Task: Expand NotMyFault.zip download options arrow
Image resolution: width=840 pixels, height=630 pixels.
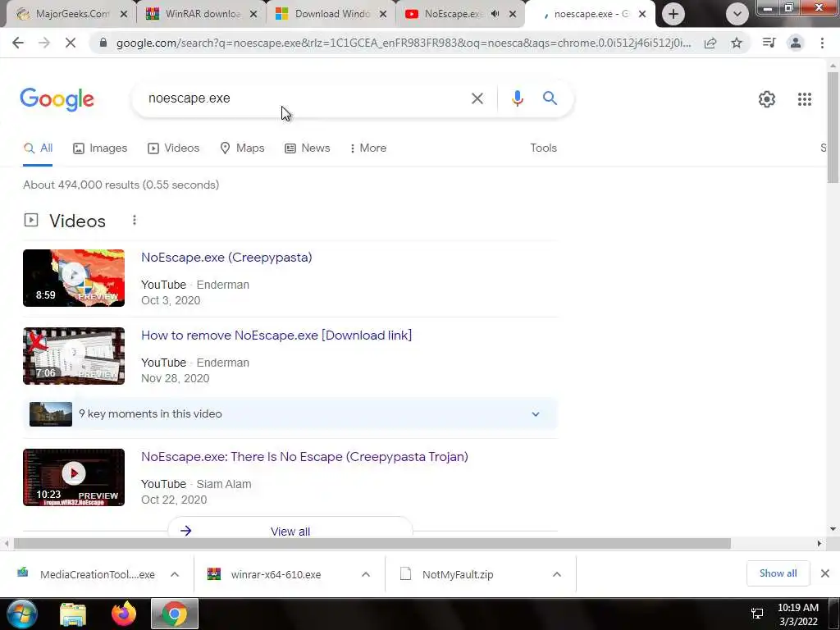Action: point(557,574)
